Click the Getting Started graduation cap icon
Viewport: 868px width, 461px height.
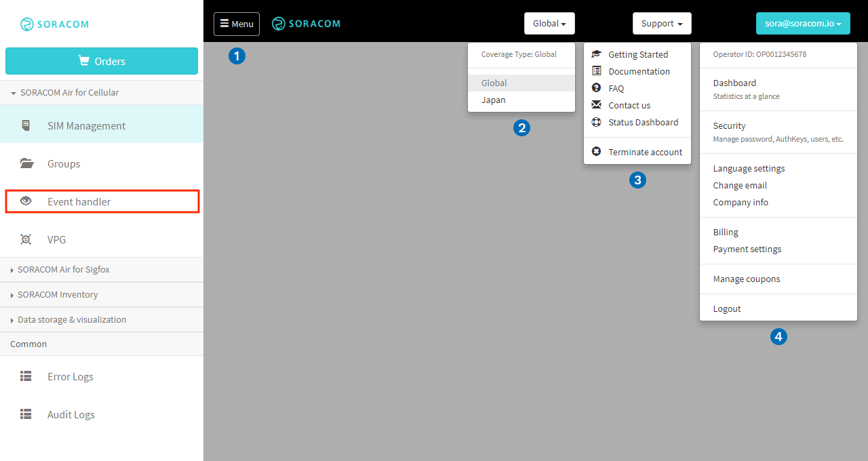(x=596, y=54)
